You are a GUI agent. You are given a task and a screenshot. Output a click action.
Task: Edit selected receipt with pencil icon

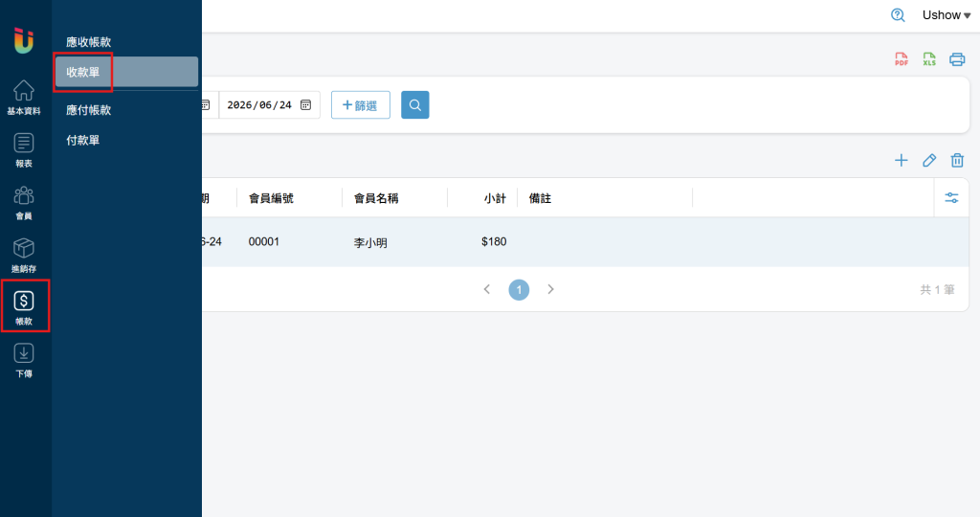[929, 161]
